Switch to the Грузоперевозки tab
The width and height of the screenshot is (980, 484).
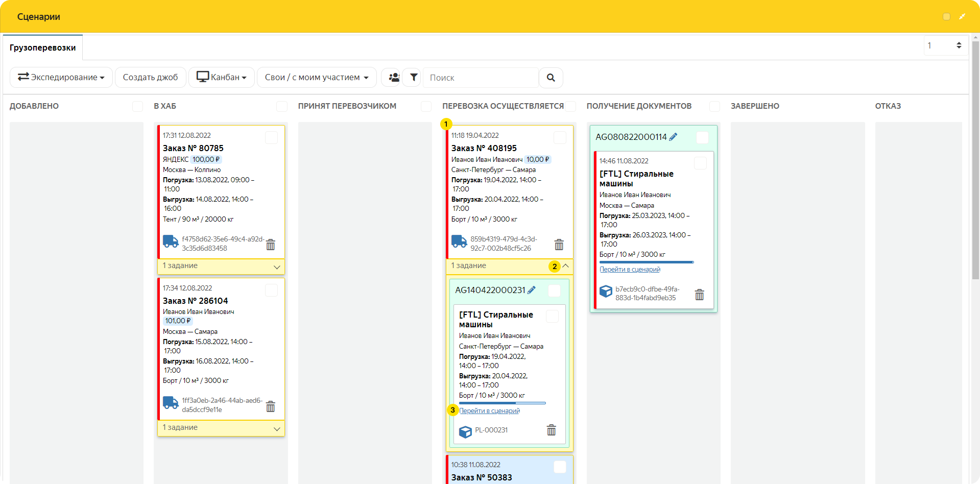pos(43,47)
